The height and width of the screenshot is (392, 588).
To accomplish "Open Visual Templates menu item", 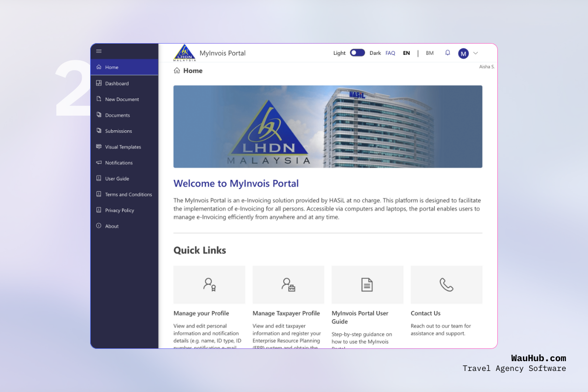I will (x=124, y=147).
